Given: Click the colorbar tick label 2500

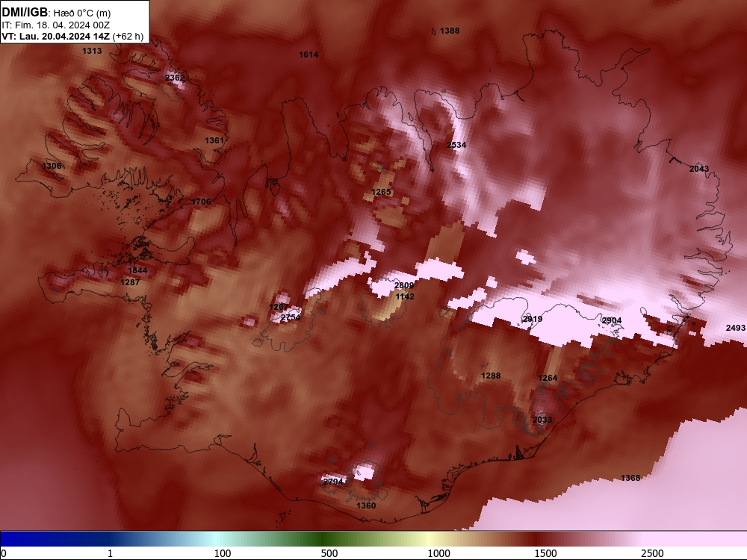Looking at the screenshot, I should pyautogui.click(x=652, y=553).
